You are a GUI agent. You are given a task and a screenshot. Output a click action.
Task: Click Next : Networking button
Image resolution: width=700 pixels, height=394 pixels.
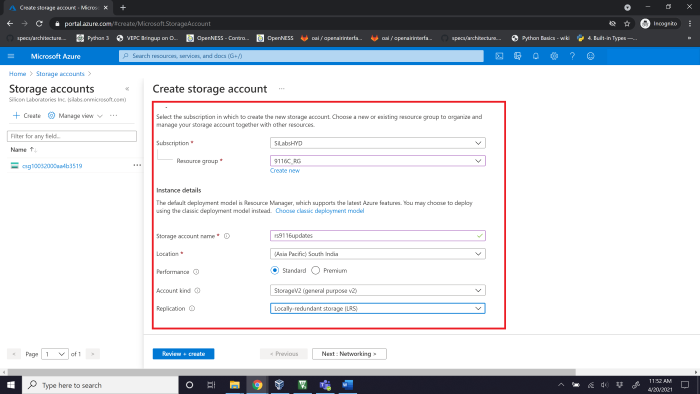(x=349, y=354)
